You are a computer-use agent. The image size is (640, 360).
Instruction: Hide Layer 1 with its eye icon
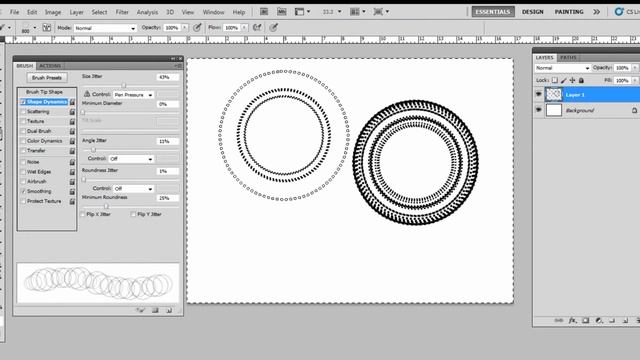pyautogui.click(x=538, y=94)
